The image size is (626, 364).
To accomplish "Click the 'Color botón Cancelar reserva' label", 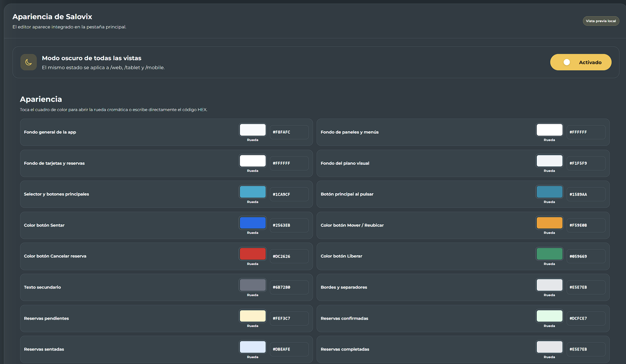I will (55, 256).
